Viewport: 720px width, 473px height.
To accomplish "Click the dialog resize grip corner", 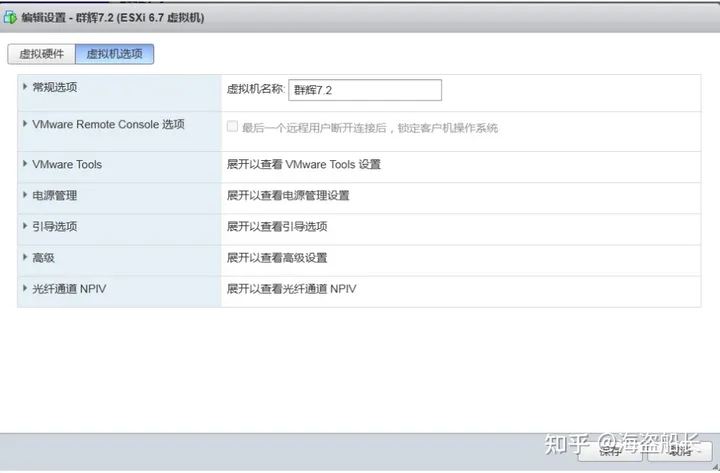I will click(x=715, y=467).
